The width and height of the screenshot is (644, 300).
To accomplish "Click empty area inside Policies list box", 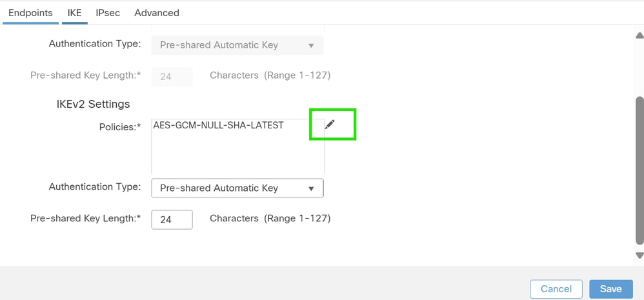I will 237,154.
